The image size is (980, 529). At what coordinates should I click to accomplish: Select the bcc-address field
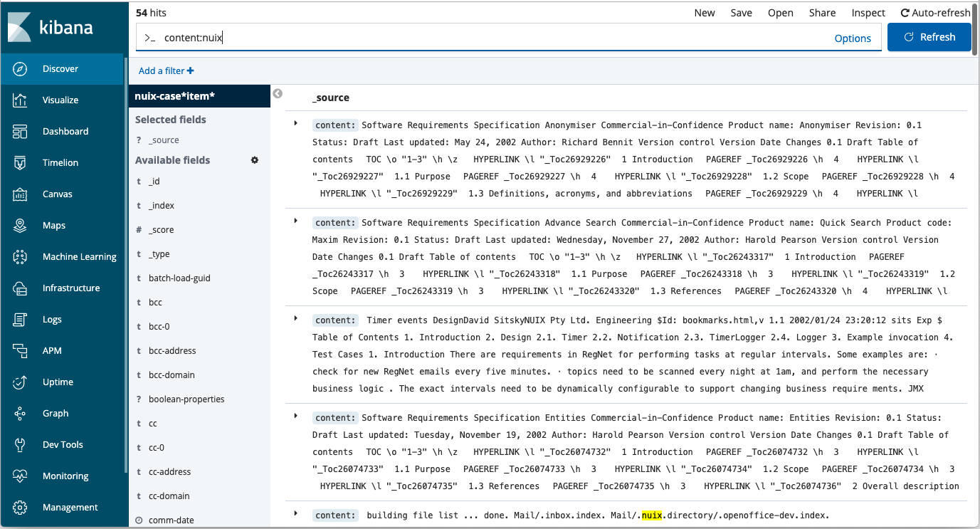pyautogui.click(x=172, y=351)
